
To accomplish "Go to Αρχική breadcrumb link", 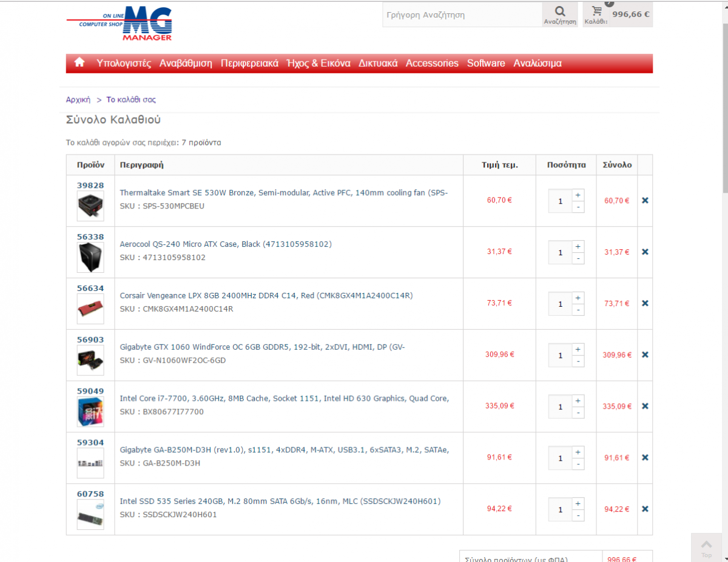I will tap(78, 99).
